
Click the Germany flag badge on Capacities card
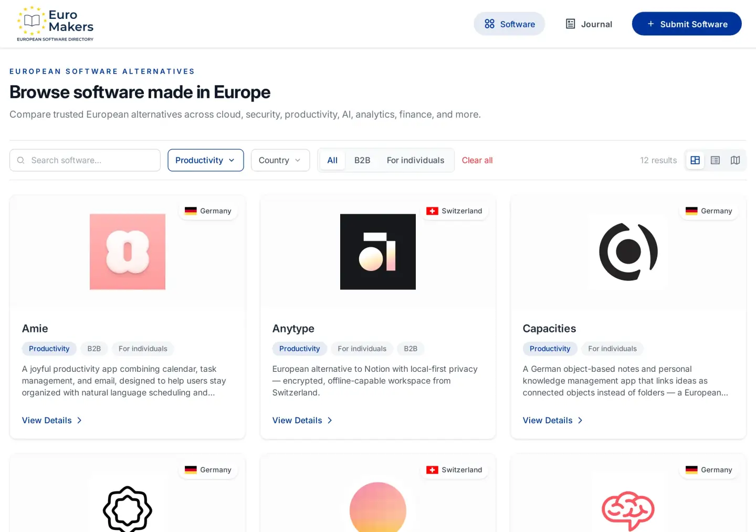pyautogui.click(x=709, y=211)
